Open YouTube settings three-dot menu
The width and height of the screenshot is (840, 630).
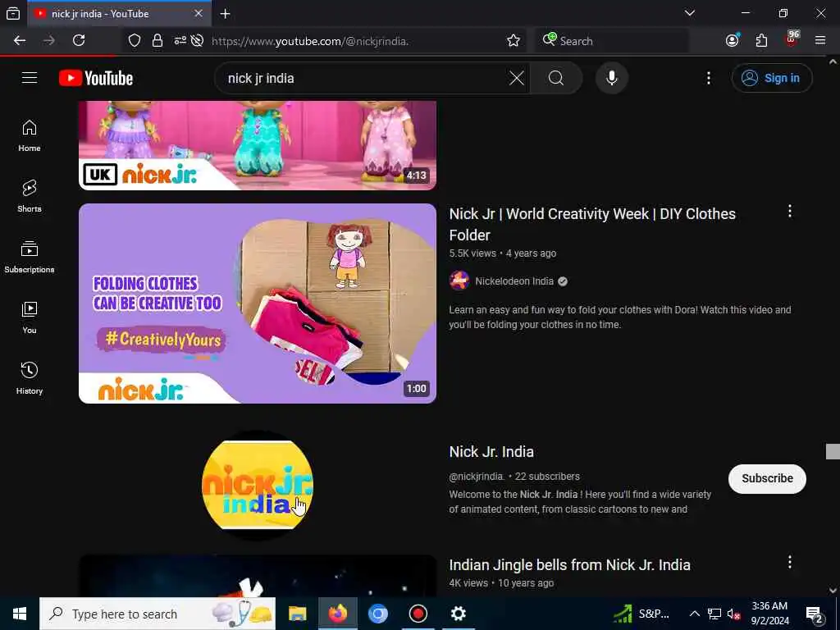click(x=708, y=78)
